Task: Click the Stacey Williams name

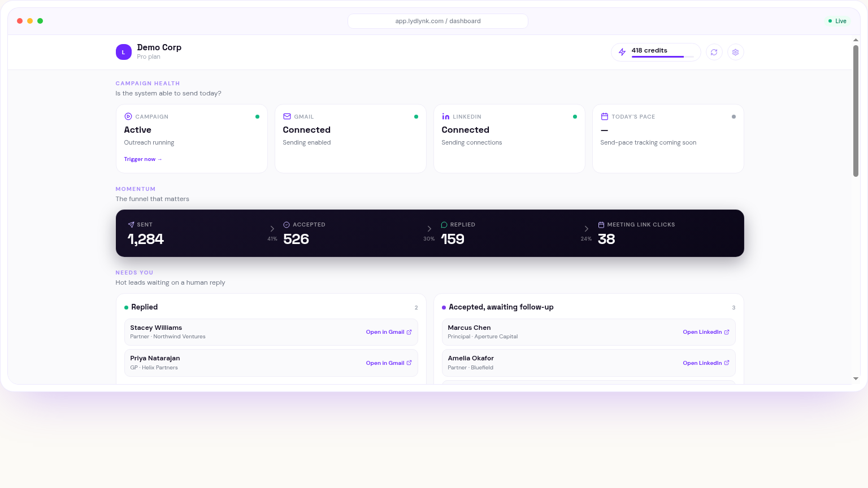Action: click(156, 328)
